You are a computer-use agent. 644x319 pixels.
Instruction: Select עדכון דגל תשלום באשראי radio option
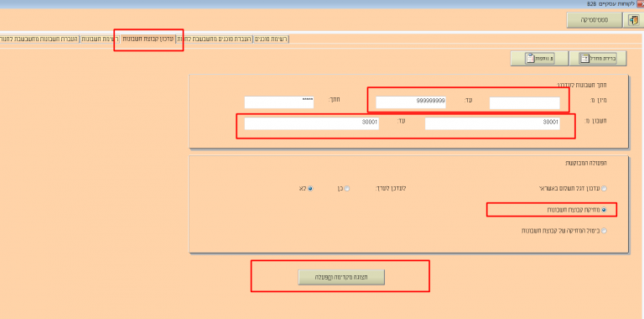[x=604, y=189]
